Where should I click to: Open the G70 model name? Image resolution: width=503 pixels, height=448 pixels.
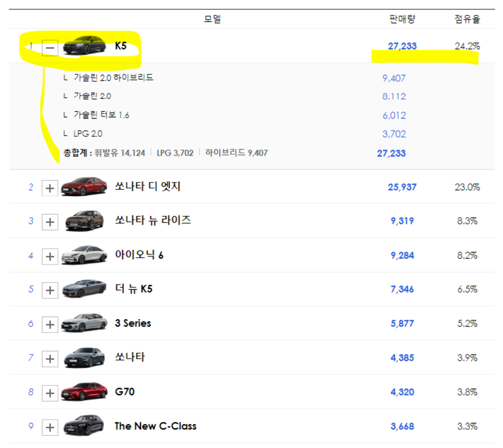pos(125,391)
